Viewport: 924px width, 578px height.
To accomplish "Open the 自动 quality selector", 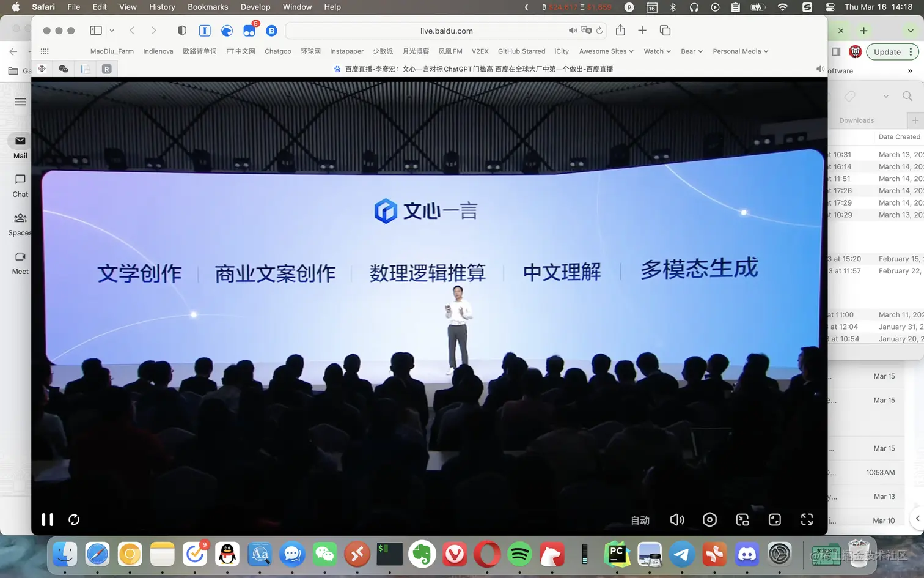I will [640, 520].
